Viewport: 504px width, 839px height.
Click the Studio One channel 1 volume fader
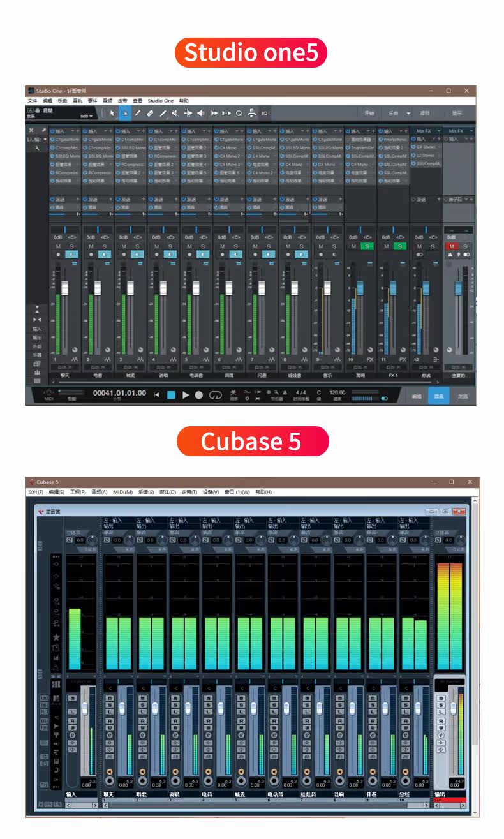point(64,286)
